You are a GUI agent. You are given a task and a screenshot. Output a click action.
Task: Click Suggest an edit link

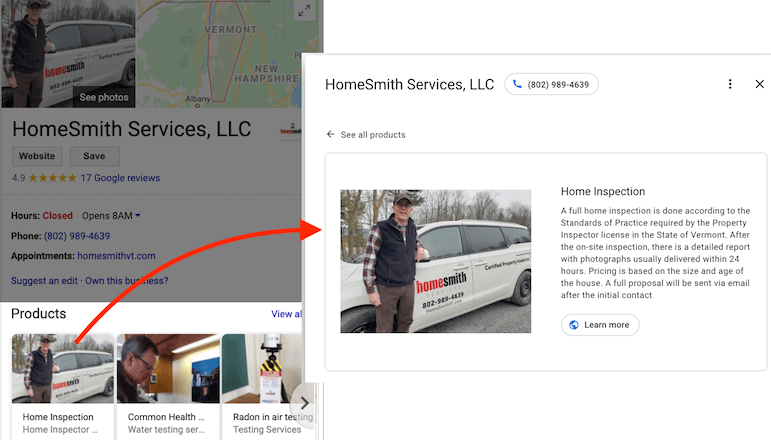point(44,281)
